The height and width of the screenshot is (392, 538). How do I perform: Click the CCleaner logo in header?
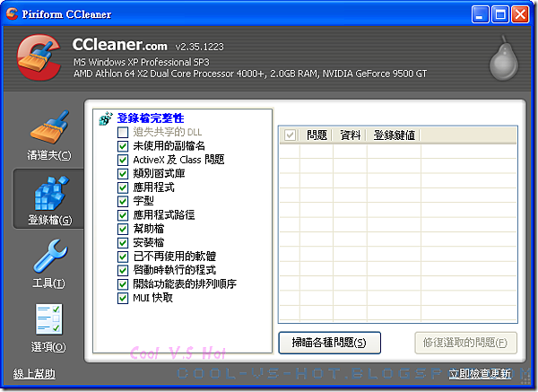[x=39, y=57]
